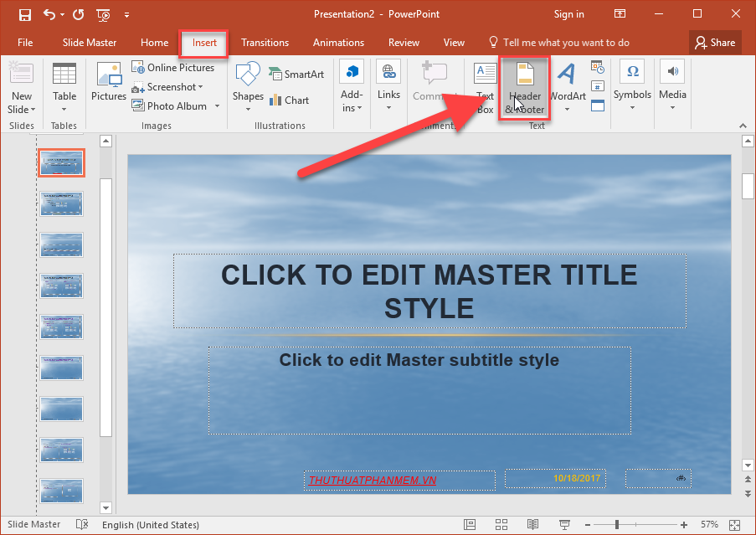Open the Animations tab
The image size is (756, 535).
[x=338, y=43]
